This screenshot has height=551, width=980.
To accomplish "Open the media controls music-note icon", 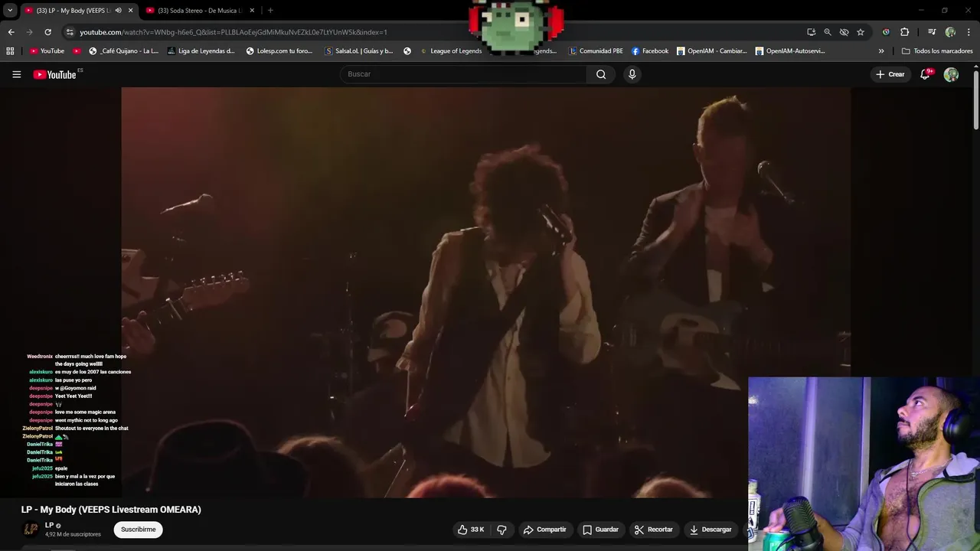I will [x=932, y=32].
